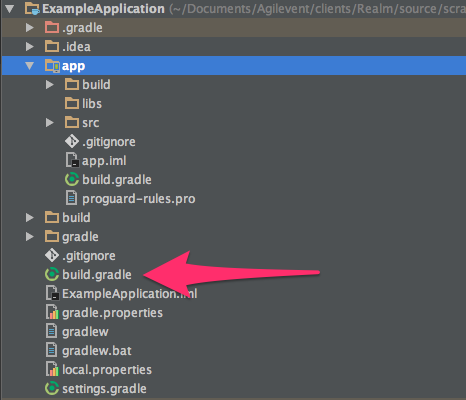This screenshot has height=400, width=466.
Task: Click the app.iml file icon
Action: click(x=72, y=160)
